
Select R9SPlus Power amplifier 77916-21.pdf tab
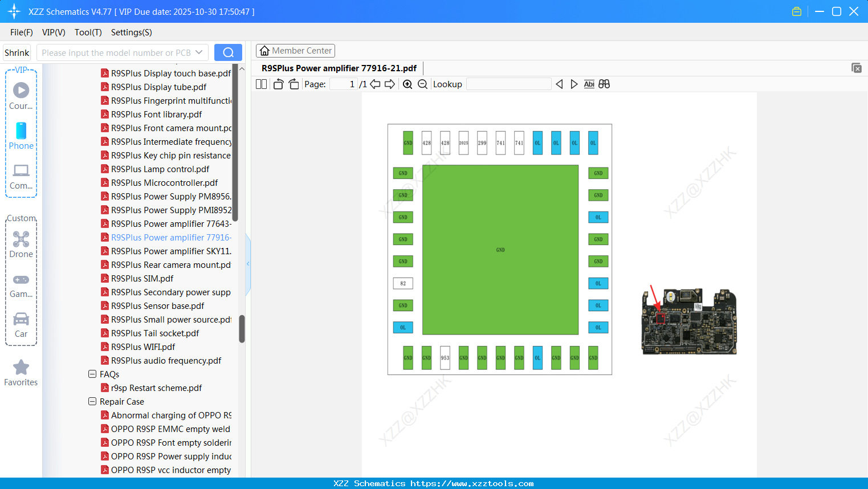[x=339, y=68]
